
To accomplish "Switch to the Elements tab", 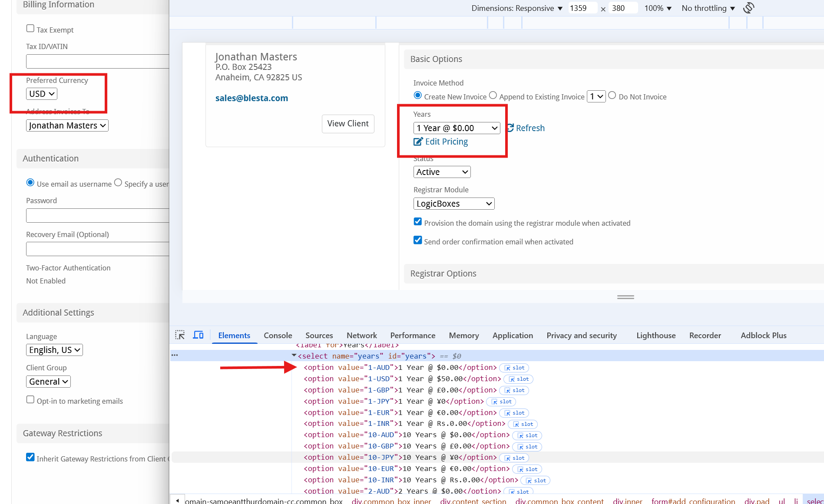I will coord(234,335).
